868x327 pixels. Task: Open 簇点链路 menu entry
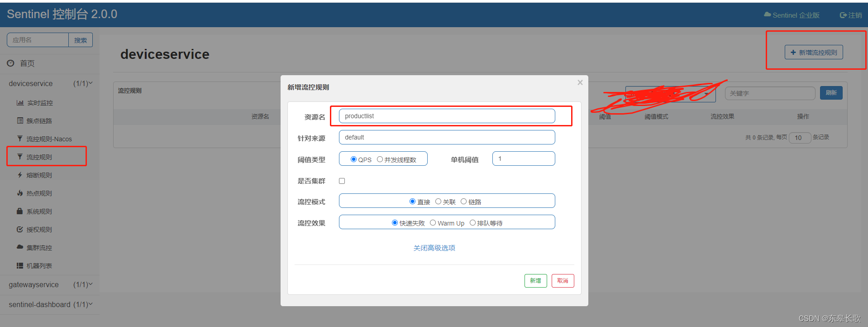click(39, 121)
